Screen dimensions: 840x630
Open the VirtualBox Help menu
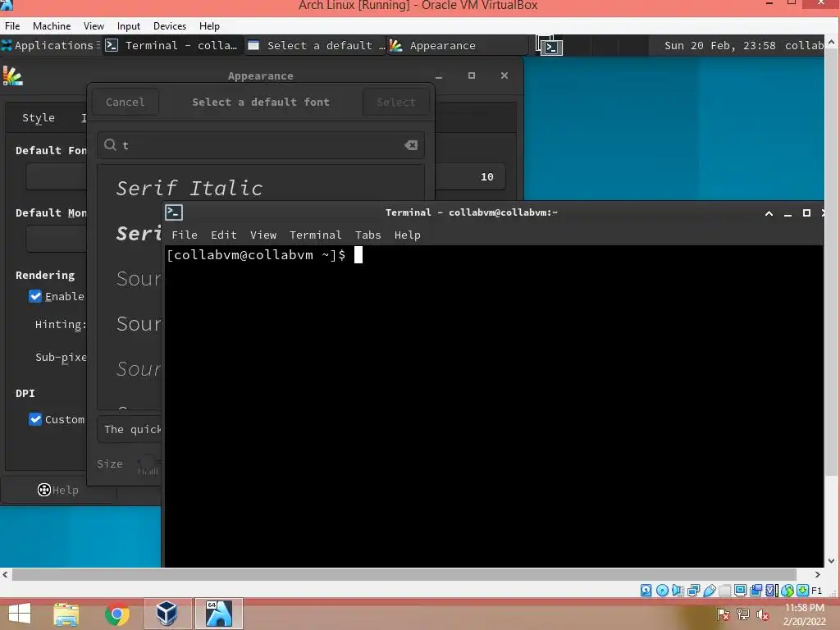point(209,25)
